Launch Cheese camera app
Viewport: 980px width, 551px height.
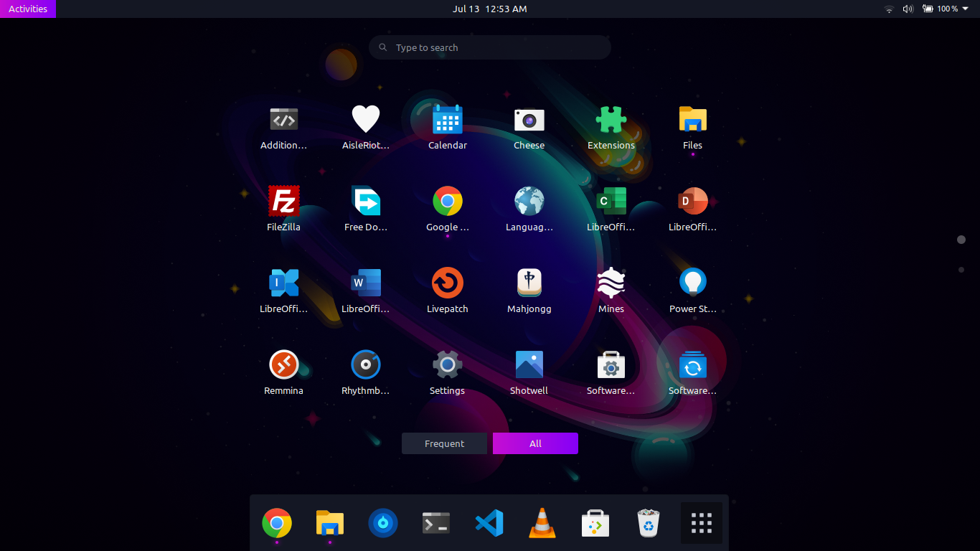coord(529,119)
